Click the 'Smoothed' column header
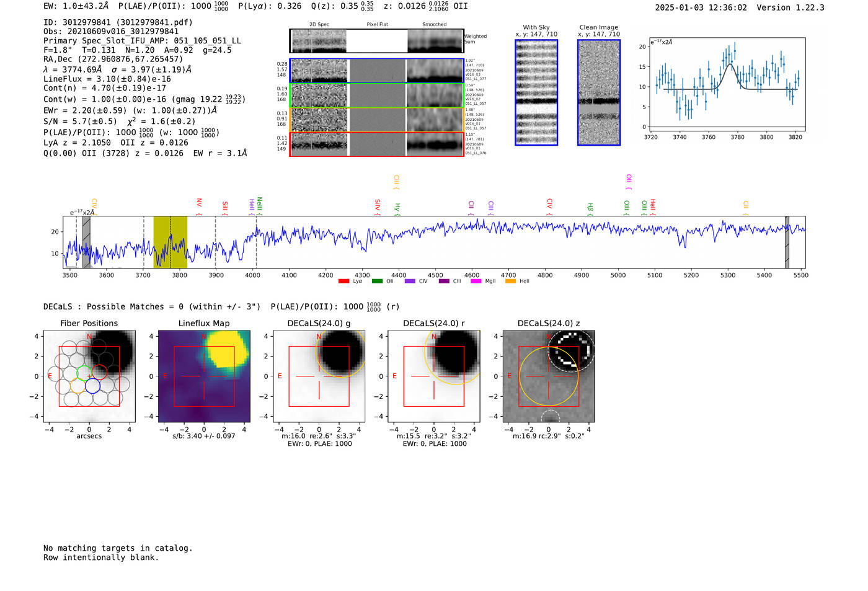 435,25
